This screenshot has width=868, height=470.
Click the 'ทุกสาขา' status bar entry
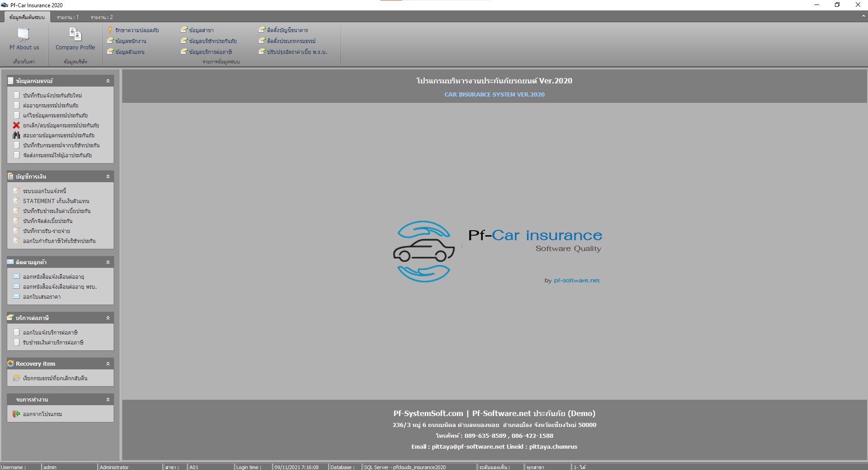tap(547, 467)
